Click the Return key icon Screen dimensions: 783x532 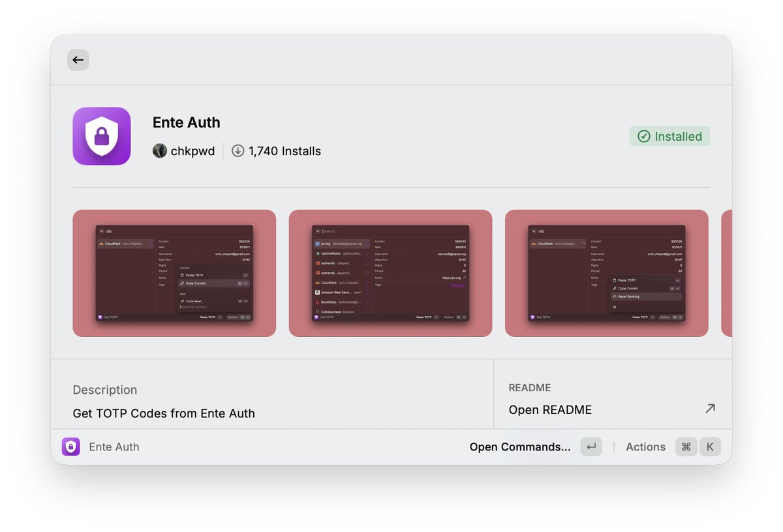(x=591, y=447)
